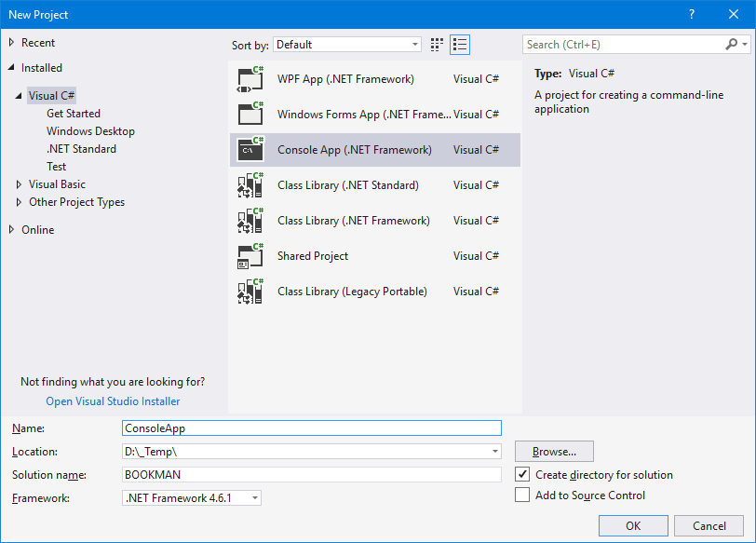Select Windows Forms App template name
The width and height of the screenshot is (756, 543).
click(x=364, y=115)
